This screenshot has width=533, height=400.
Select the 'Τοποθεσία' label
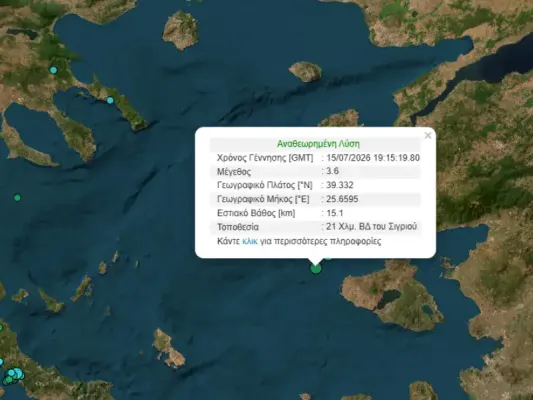(238, 227)
